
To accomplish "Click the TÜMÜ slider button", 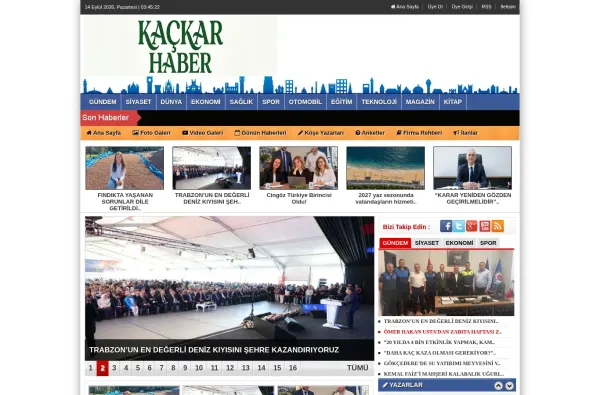I will click(357, 368).
